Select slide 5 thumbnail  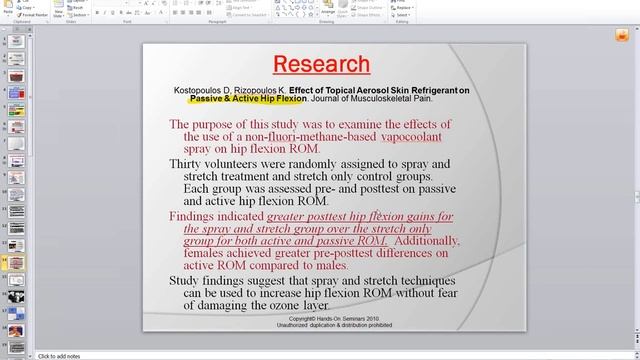16,109
